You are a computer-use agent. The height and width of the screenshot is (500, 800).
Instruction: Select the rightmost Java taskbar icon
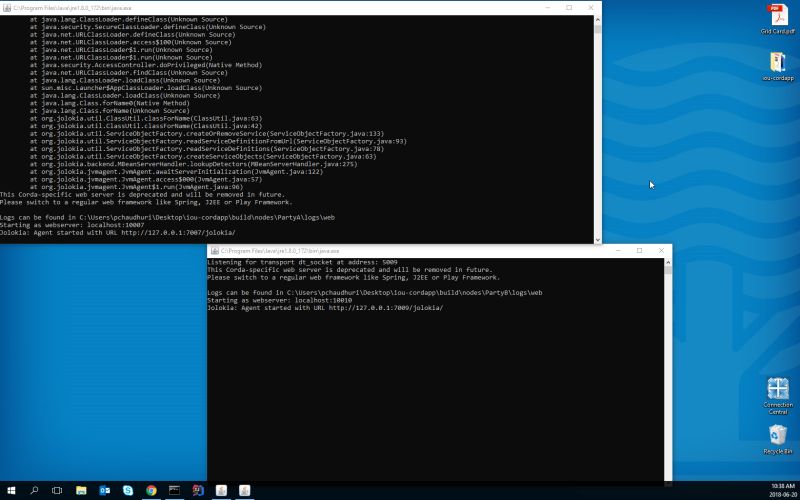245,491
